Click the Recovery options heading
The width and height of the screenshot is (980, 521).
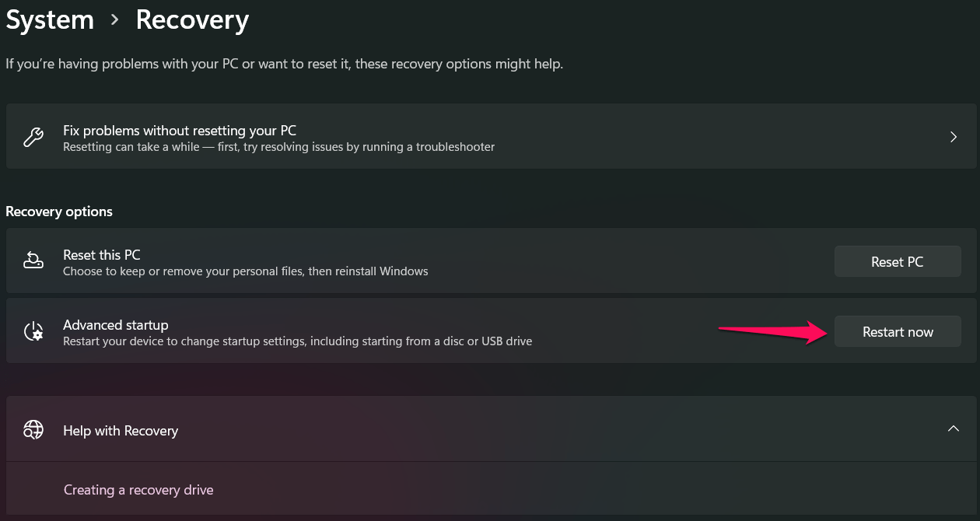(59, 212)
